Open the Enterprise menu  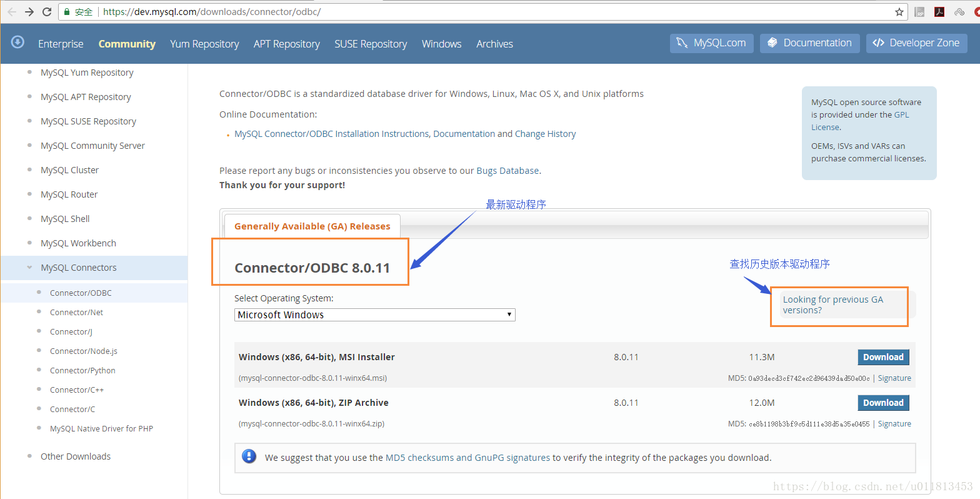[61, 44]
